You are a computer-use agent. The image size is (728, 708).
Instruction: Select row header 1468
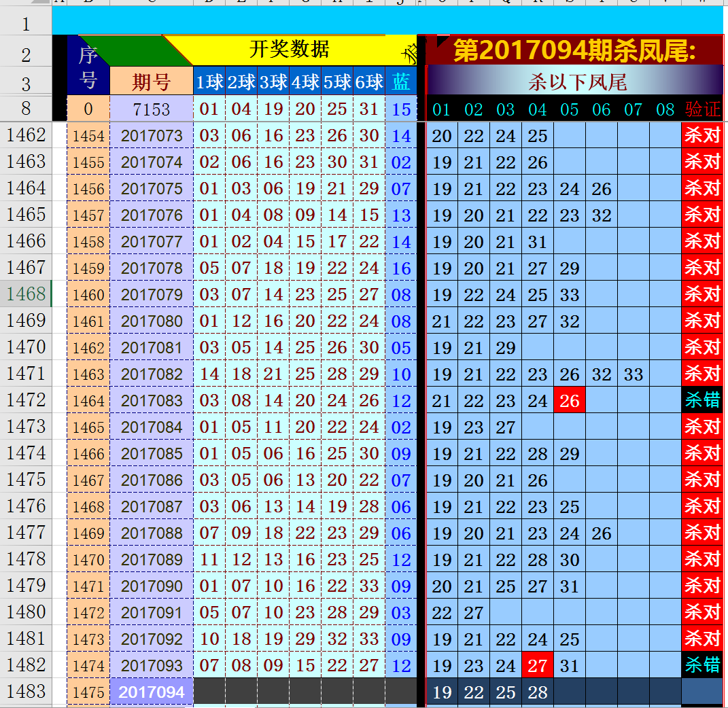tap(26, 294)
